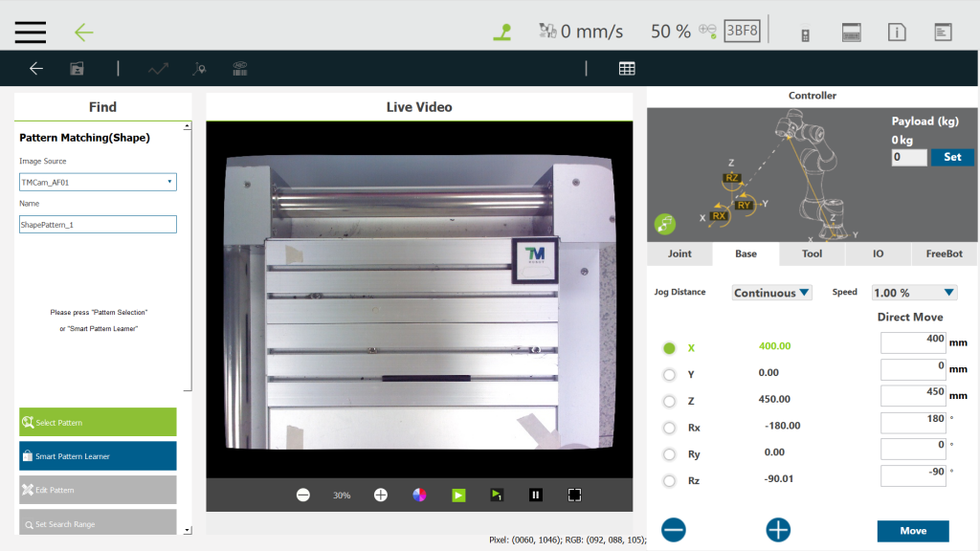Select the Z axis radio button

tap(669, 401)
